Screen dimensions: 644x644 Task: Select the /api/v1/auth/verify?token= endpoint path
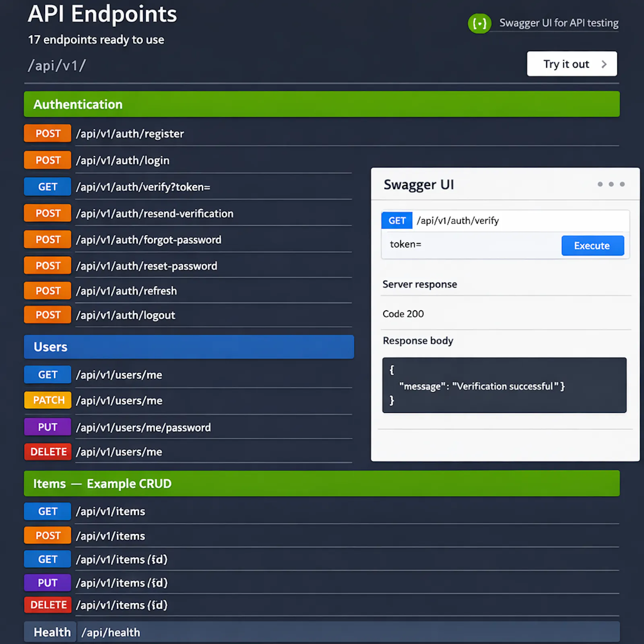pos(143,187)
